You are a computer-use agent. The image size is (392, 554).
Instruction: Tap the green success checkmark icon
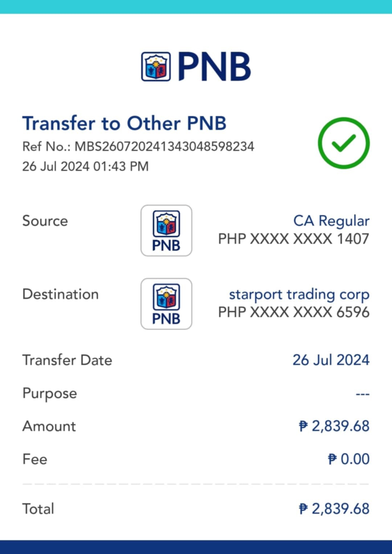[x=343, y=143]
